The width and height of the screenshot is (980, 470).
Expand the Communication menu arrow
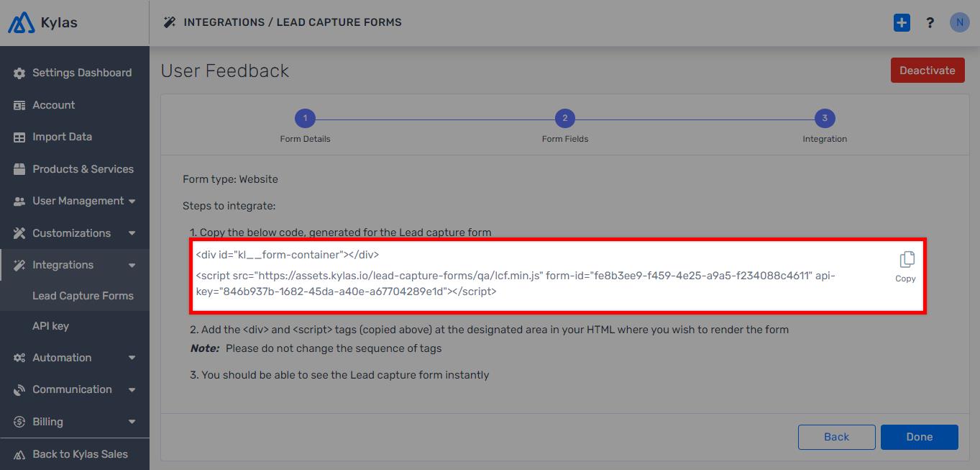(132, 390)
